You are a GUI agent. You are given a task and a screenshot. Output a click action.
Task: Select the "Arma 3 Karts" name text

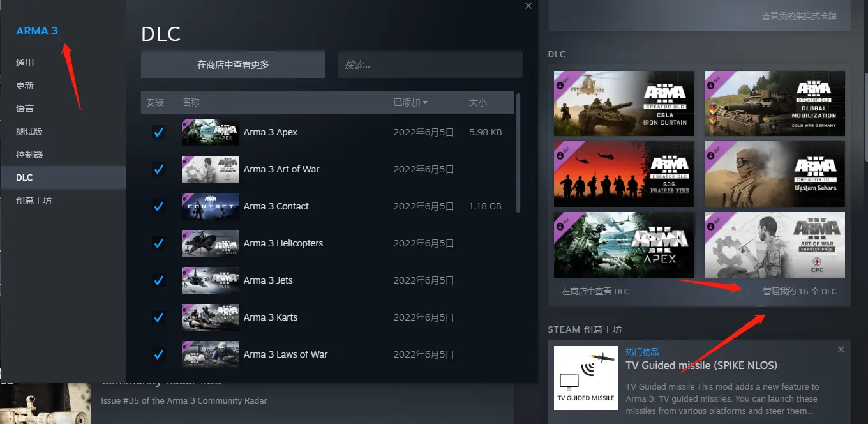point(271,317)
